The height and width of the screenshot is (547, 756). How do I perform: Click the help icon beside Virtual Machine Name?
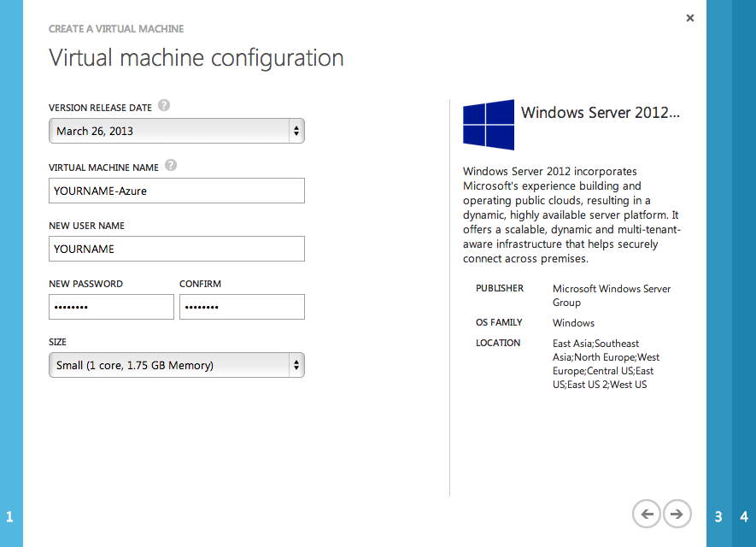click(x=172, y=166)
